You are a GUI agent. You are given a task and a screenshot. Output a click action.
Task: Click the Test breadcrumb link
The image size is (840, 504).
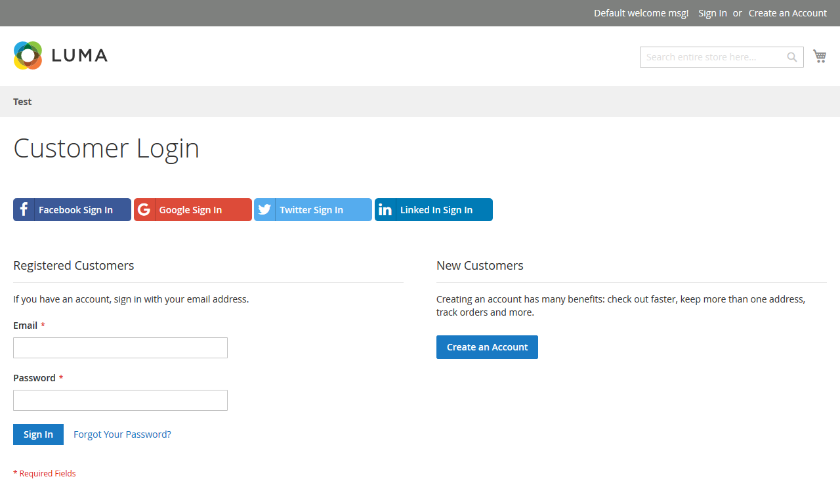coord(22,102)
